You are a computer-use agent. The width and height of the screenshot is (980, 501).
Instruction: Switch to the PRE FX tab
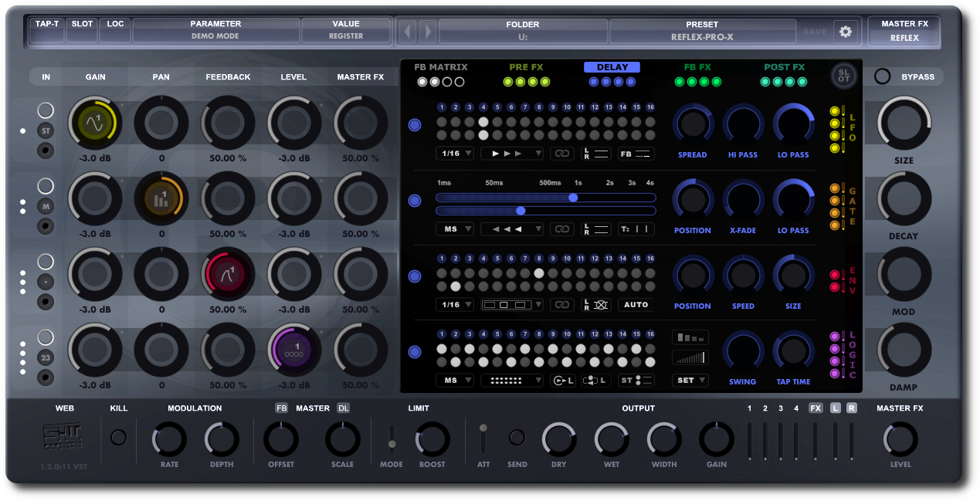tap(526, 67)
